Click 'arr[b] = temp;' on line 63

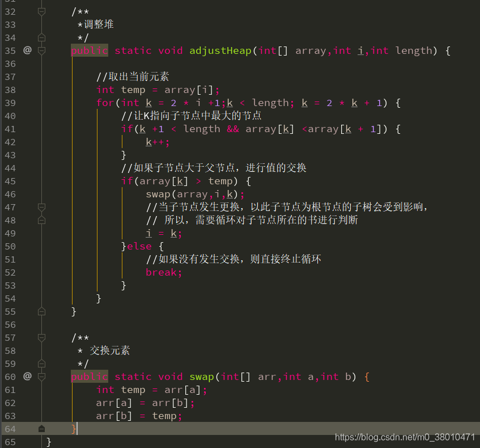[139, 416]
